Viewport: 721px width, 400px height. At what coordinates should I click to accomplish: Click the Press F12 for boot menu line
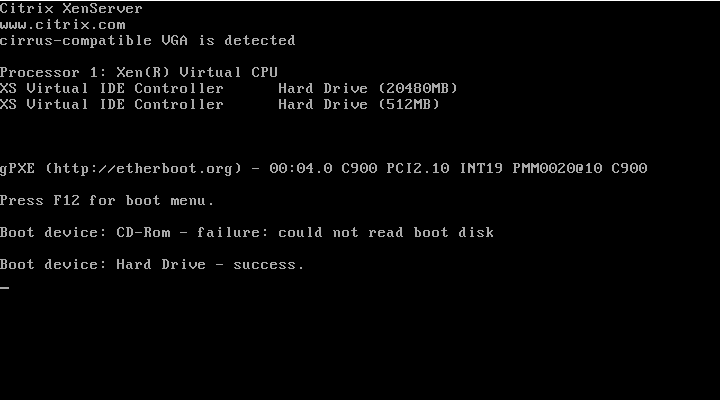107,201
